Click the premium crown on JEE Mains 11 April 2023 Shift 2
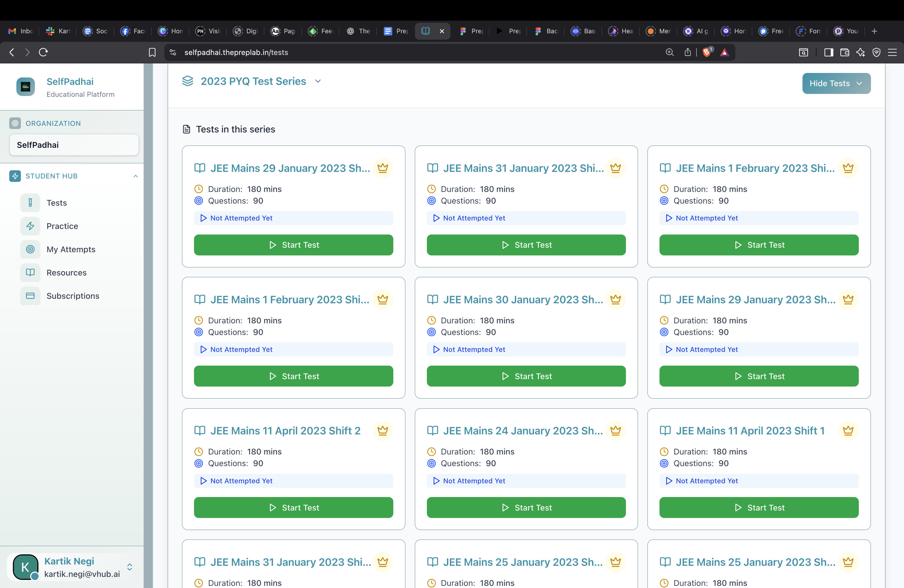The height and width of the screenshot is (588, 904). click(382, 430)
